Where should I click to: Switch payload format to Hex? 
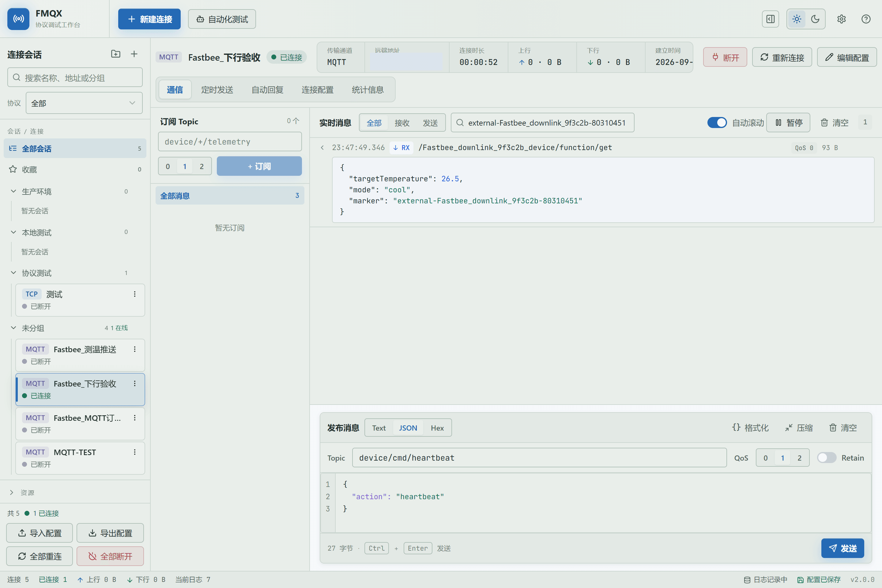pyautogui.click(x=437, y=428)
